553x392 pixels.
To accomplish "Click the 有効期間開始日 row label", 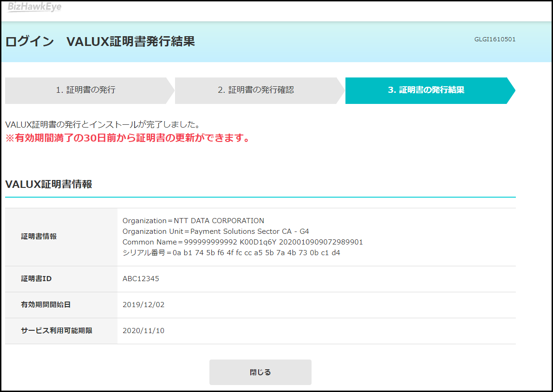I will [x=46, y=305].
